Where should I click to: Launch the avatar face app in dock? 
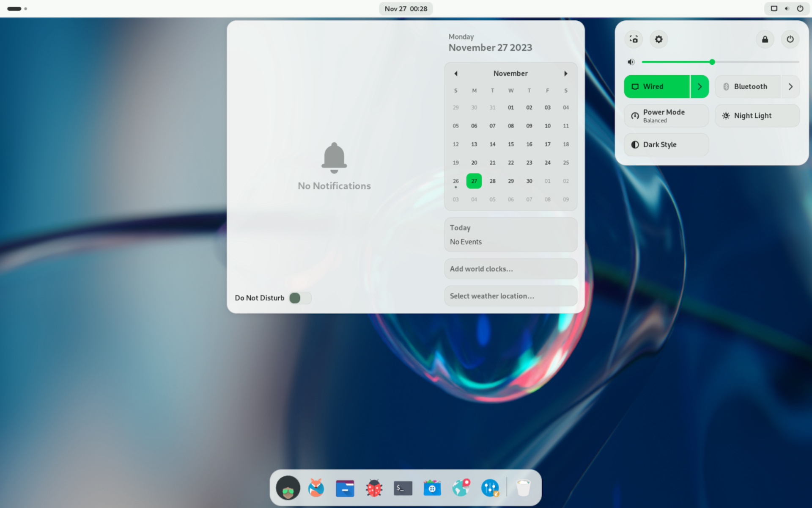(288, 488)
